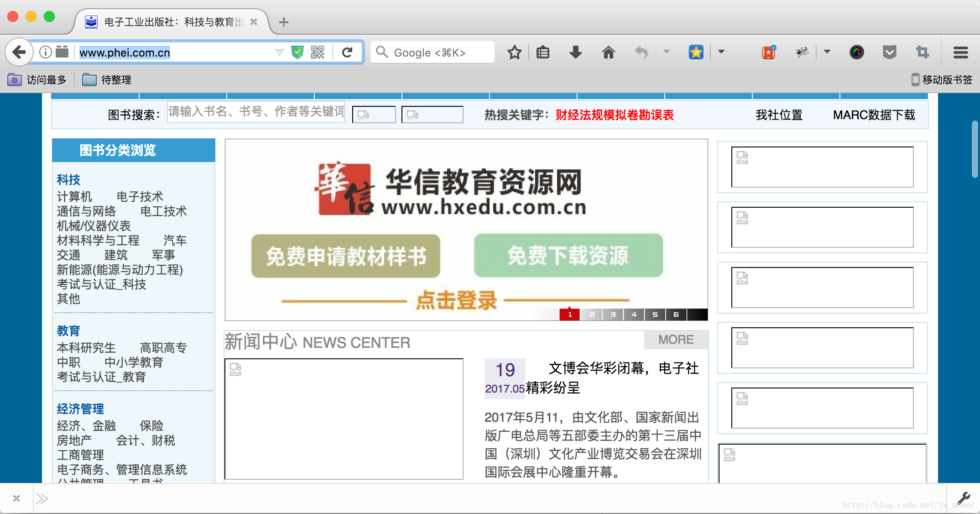Screen dimensions: 980x514
Task: Click MORE in the news center
Action: (x=676, y=340)
